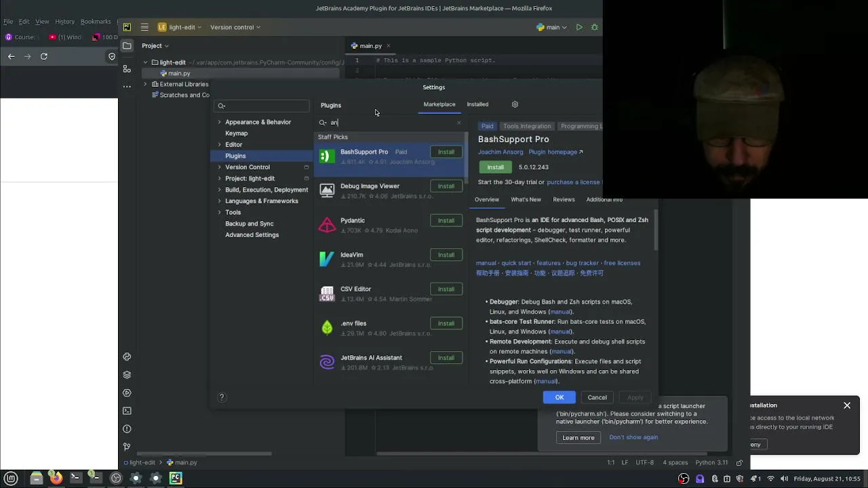
Task: Expand the Tools settings section
Action: 219,212
